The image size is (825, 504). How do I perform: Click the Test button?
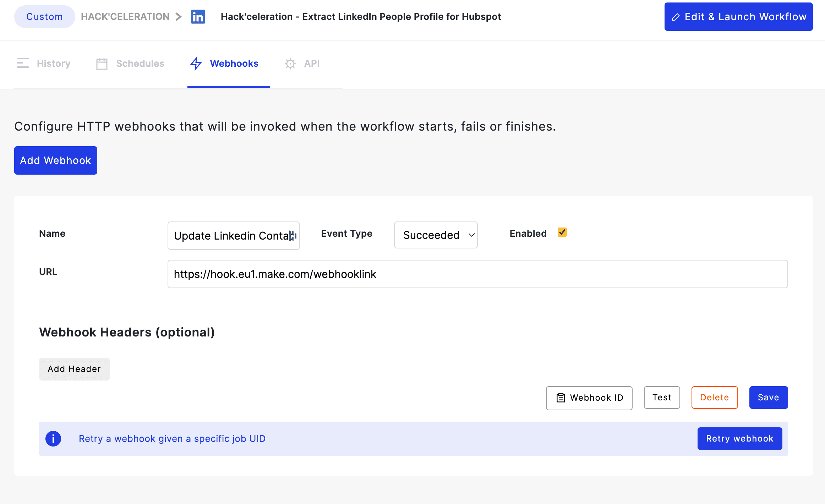point(662,398)
